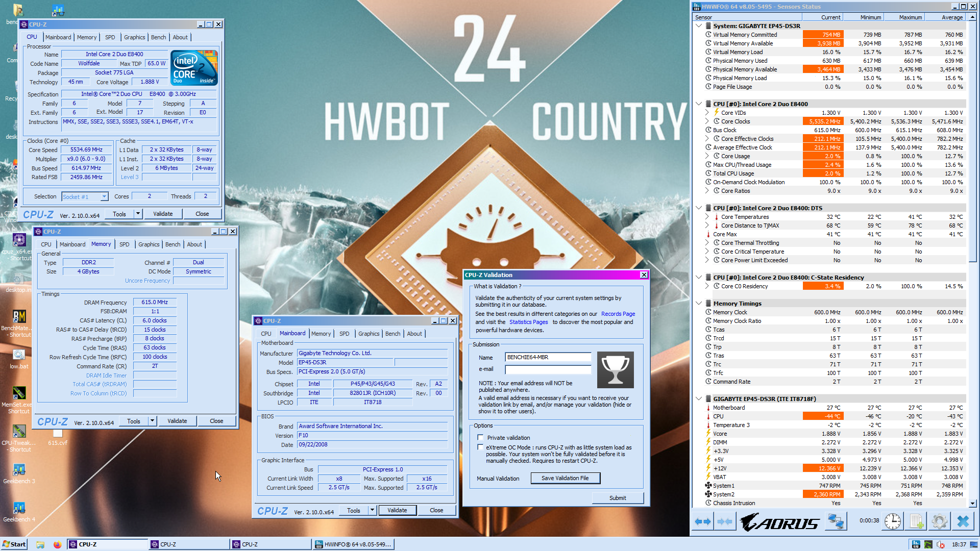This screenshot has width=980, height=551.
Task: Open SPD tab in Memory CPU-Z window
Action: [x=124, y=244]
